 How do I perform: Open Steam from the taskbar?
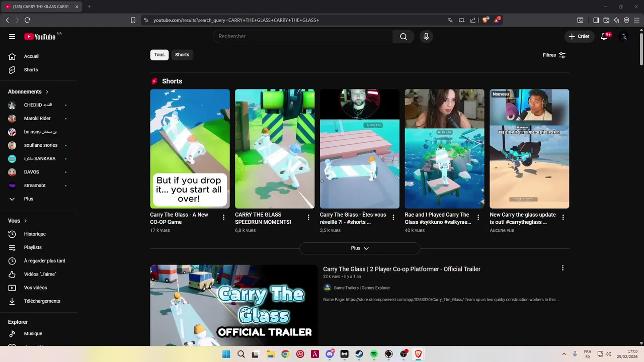[x=359, y=354]
